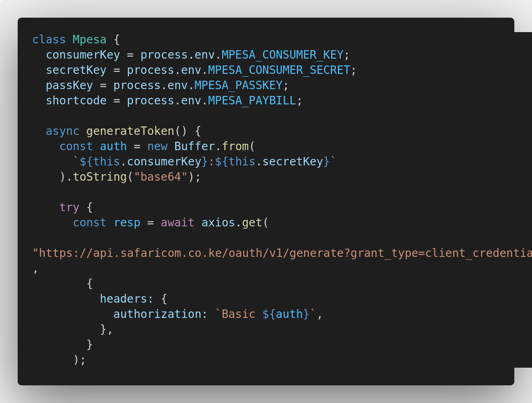Click the secretKey property declaration

[76, 70]
